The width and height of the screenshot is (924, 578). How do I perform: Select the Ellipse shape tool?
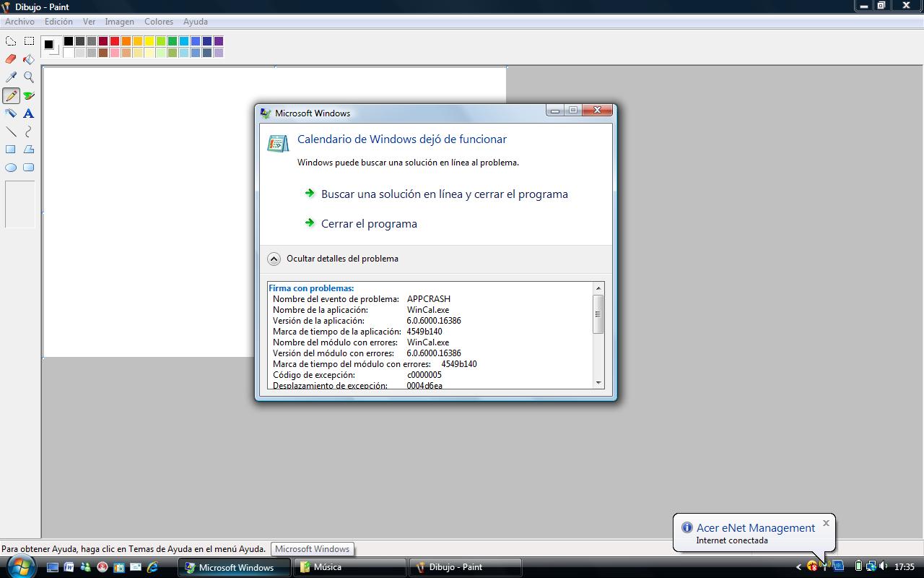tap(11, 168)
